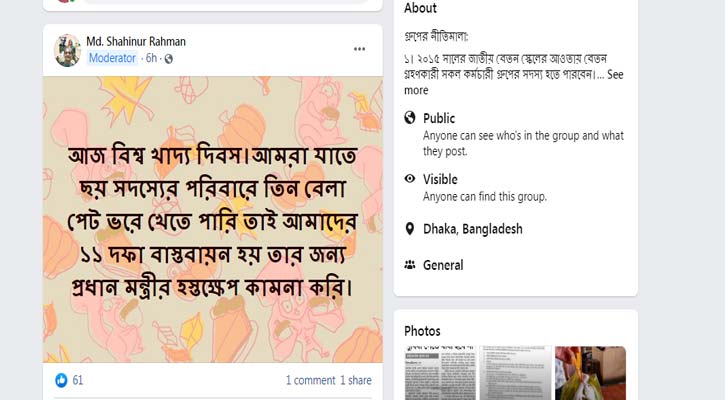Click the Dhaka, Bangladesh location text
Image resolution: width=725 pixels, height=400 pixels.
tap(473, 229)
